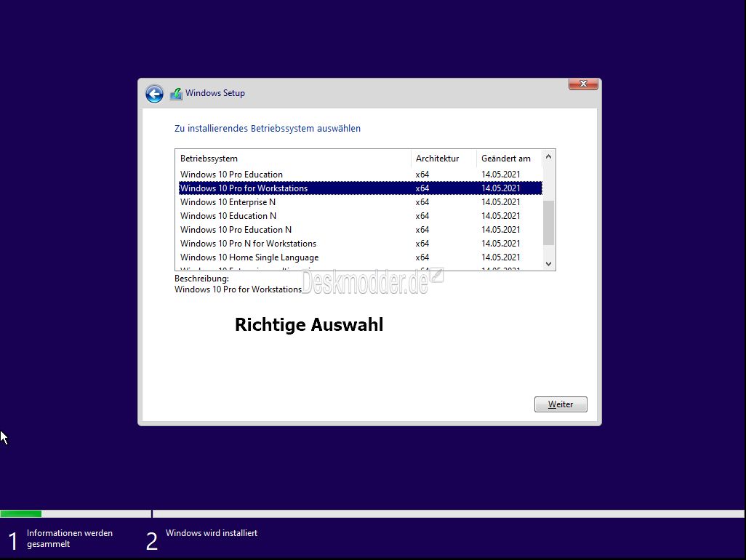Click date 14.05.2021 in Education N row
Viewport: 746px width, 560px height.
[500, 215]
